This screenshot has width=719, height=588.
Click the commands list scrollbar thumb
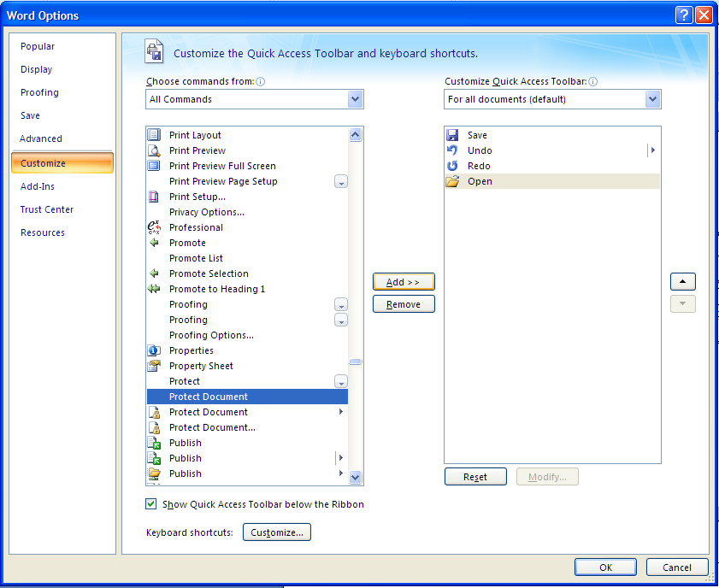pos(356,362)
